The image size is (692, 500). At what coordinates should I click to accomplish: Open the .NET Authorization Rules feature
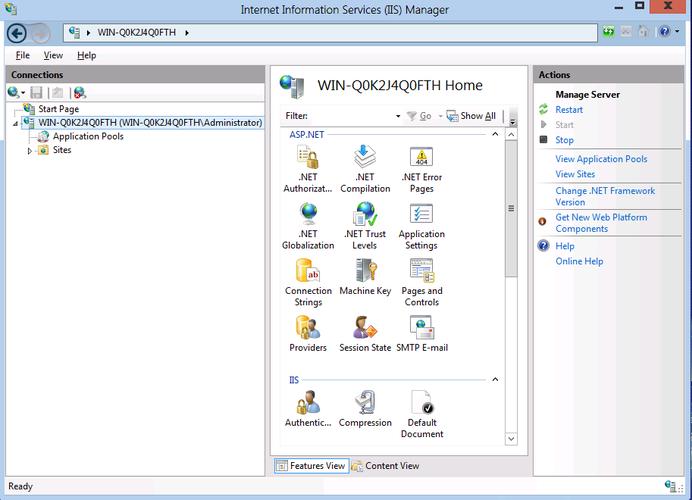(308, 170)
